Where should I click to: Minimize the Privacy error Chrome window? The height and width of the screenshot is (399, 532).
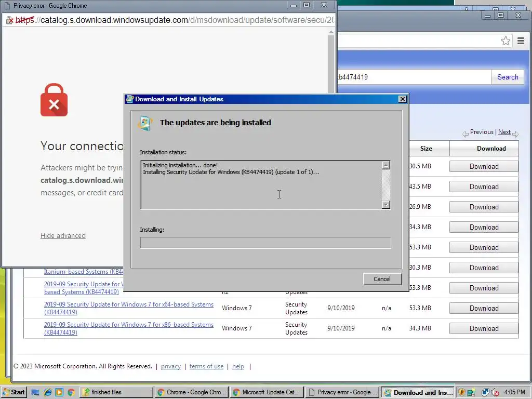(294, 5)
